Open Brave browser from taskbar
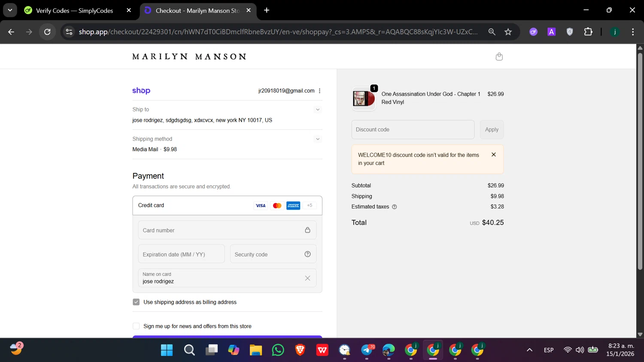The width and height of the screenshot is (644, 362). click(300, 350)
